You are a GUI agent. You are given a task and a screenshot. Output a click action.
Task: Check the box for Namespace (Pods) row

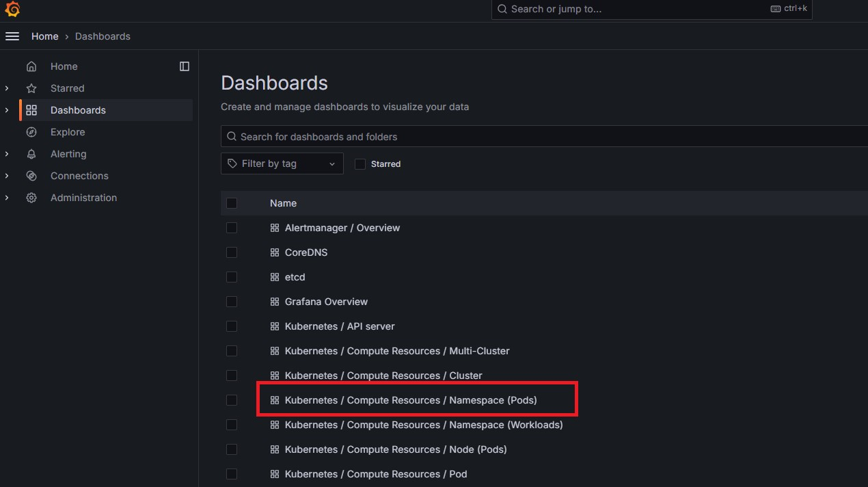tap(232, 400)
